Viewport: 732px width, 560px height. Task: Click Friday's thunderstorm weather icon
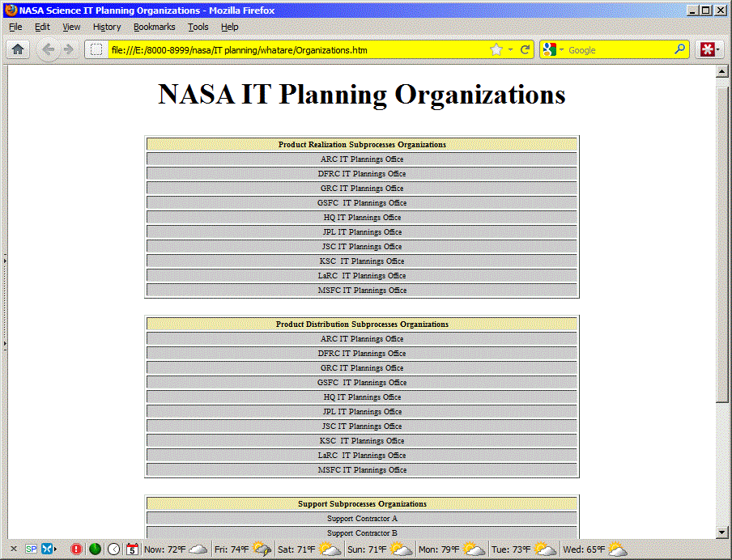[x=262, y=549]
